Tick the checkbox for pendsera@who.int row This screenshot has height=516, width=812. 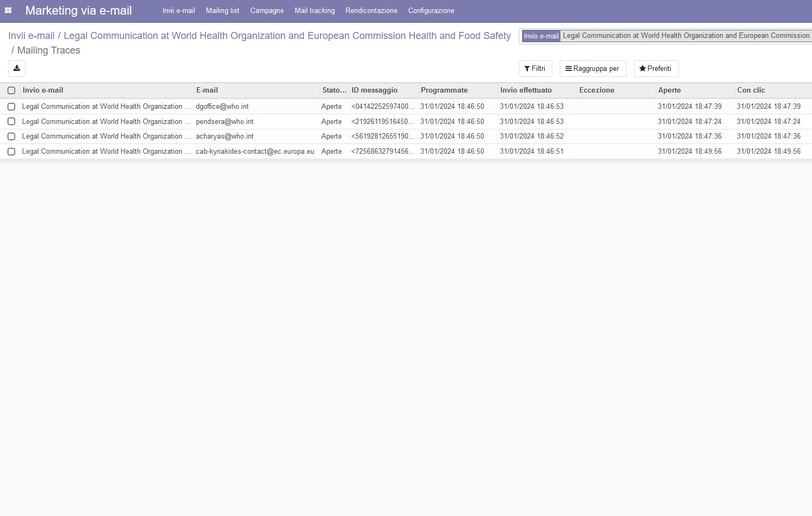11,122
